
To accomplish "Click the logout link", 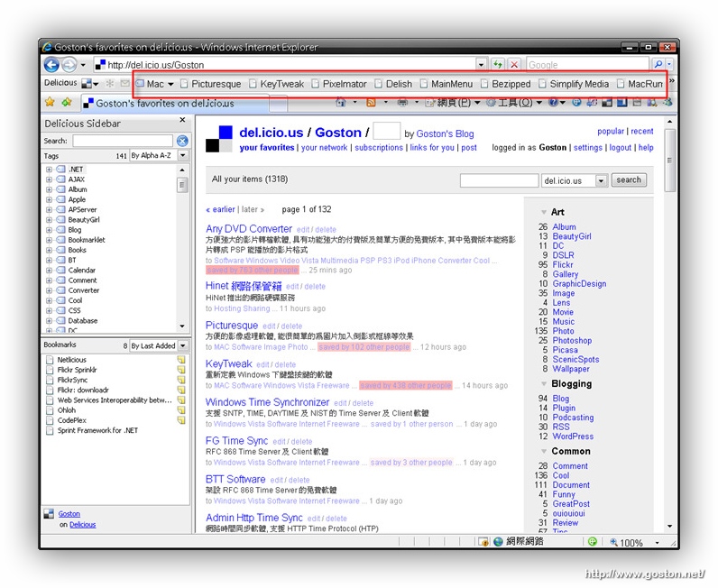I will pos(620,148).
